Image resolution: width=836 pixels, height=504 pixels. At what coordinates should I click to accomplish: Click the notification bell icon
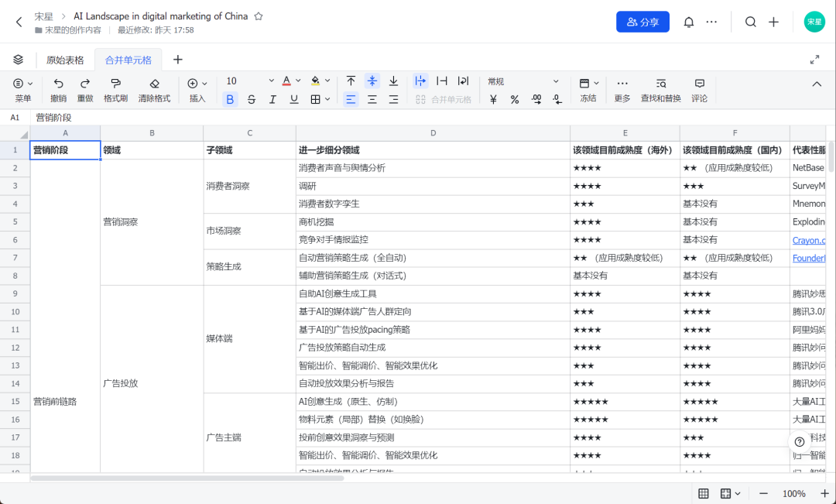coord(688,22)
